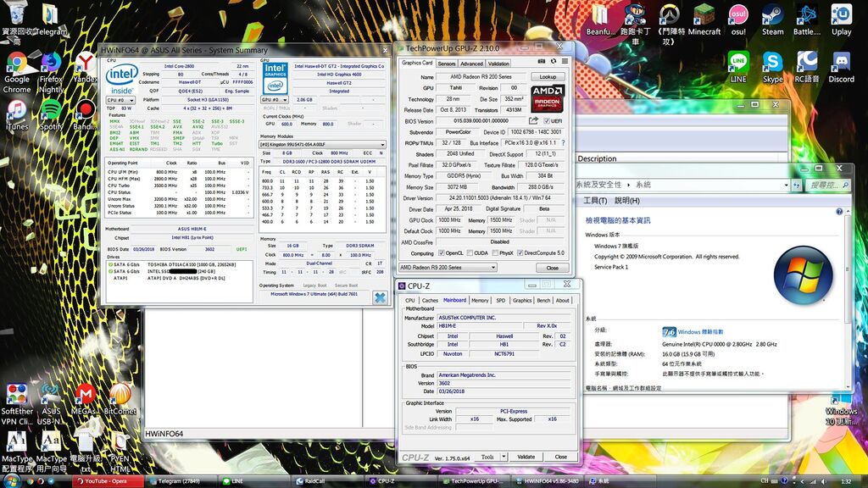Open CPU-Z Tools dropdown arrow
This screenshot has width=868, height=488.
pyautogui.click(x=504, y=457)
